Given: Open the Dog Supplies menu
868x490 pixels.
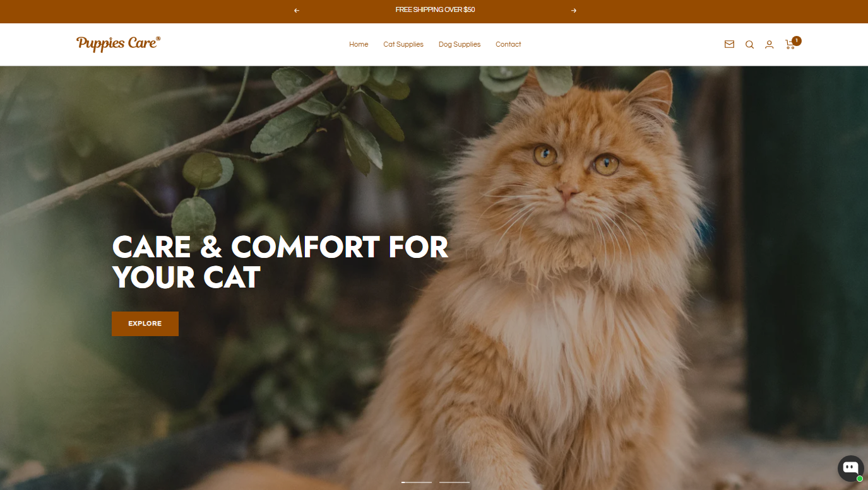Looking at the screenshot, I should tap(460, 44).
